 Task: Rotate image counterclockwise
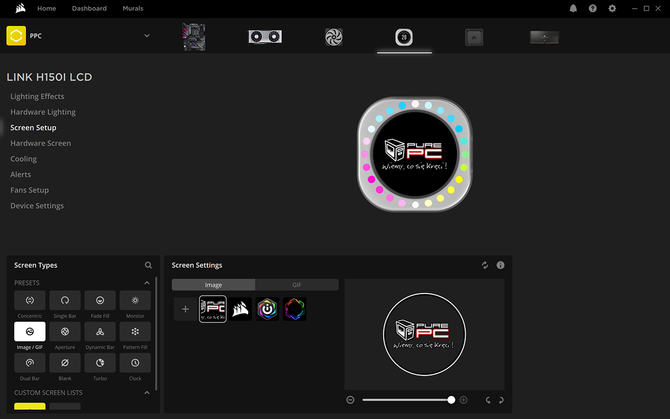point(488,400)
